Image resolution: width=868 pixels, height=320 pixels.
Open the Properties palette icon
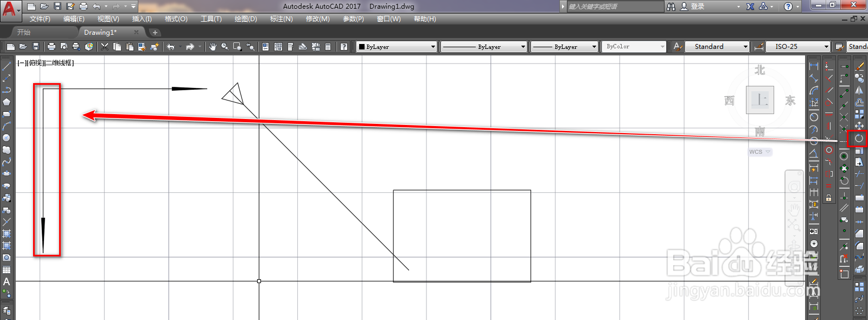[x=265, y=47]
